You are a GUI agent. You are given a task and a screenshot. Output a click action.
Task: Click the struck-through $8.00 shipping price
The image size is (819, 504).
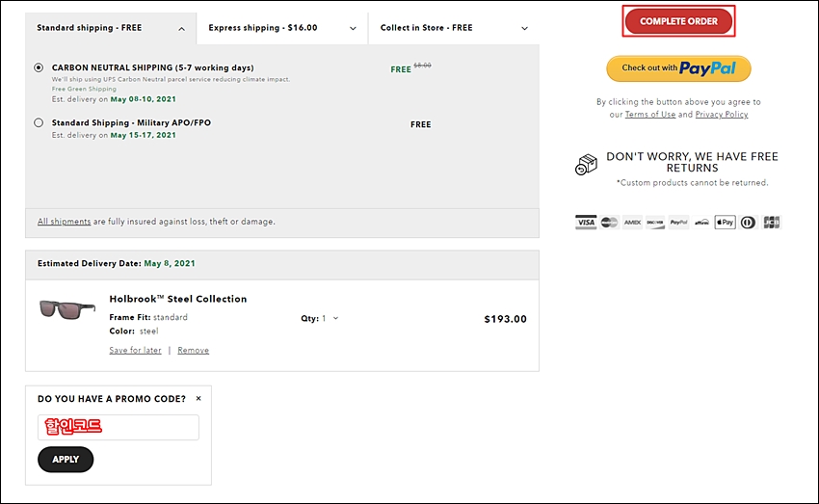pyautogui.click(x=423, y=66)
